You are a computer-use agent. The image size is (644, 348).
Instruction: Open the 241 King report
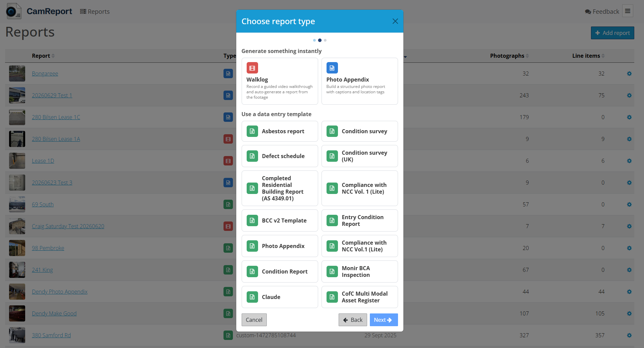[x=42, y=270]
